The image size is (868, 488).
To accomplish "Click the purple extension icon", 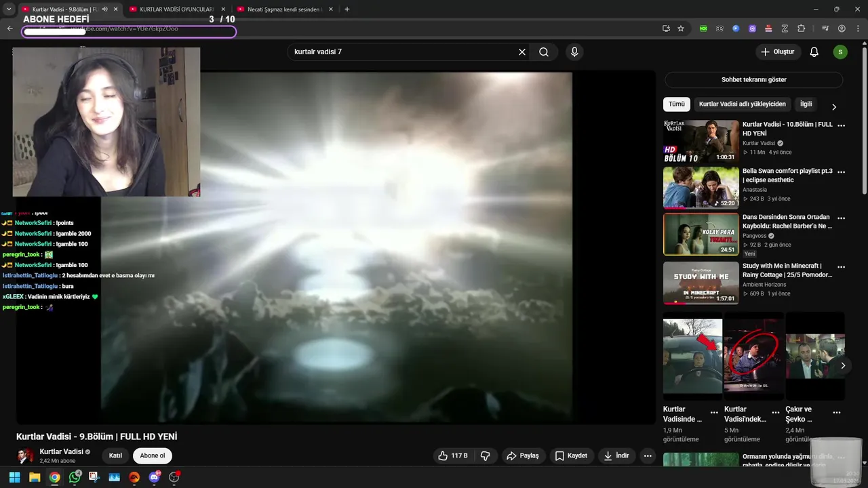I will [752, 28].
